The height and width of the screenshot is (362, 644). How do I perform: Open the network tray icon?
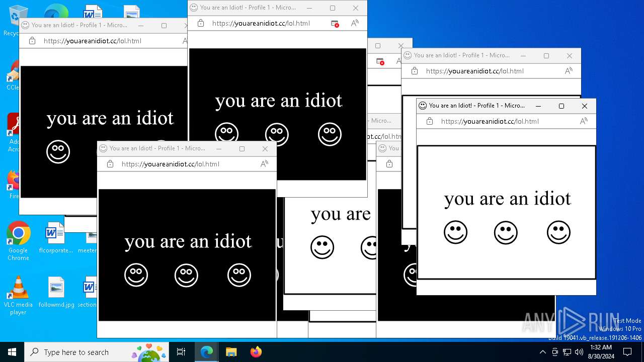567,352
